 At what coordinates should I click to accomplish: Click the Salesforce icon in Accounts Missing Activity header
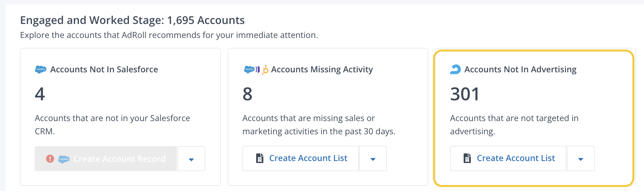point(249,70)
